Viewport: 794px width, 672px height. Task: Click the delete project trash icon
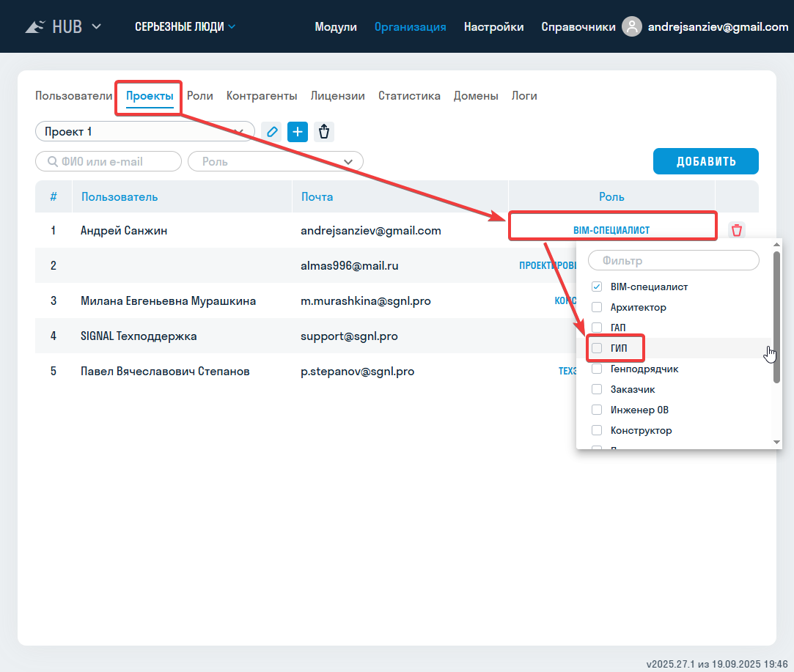[x=324, y=132]
